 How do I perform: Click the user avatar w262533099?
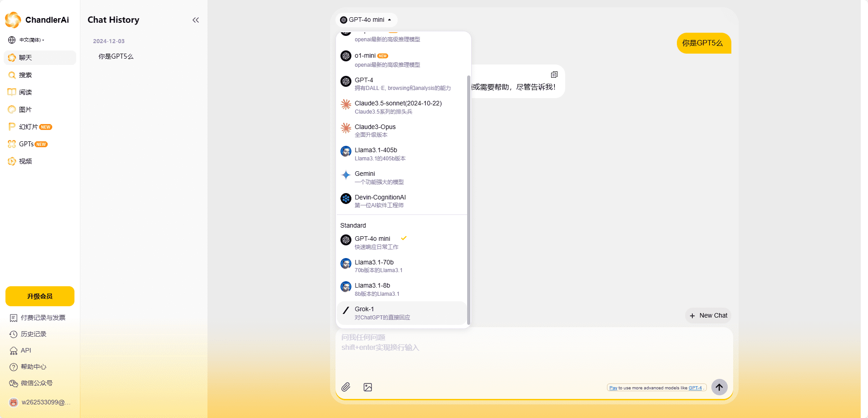pyautogui.click(x=14, y=402)
